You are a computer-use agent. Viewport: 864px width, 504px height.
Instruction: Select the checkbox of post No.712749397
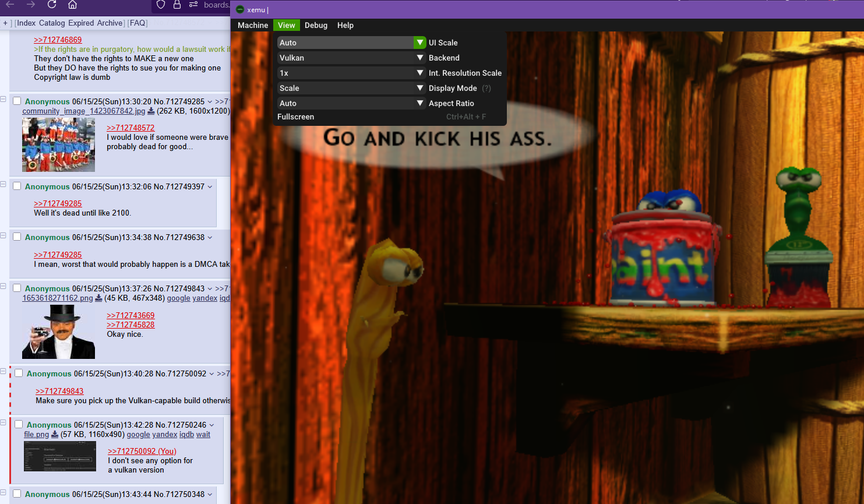point(17,186)
